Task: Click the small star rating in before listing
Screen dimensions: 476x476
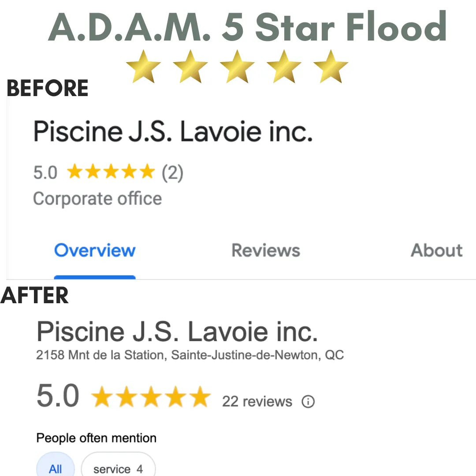Action: [x=111, y=171]
